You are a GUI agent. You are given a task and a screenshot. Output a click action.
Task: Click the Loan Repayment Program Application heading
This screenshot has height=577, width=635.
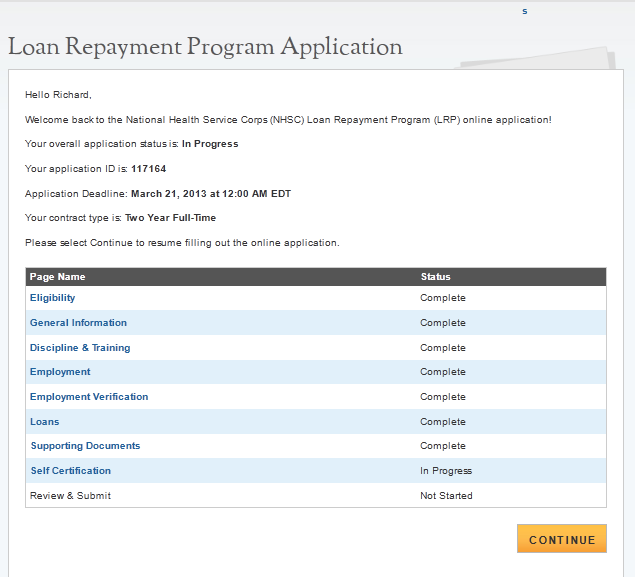pyautogui.click(x=205, y=47)
